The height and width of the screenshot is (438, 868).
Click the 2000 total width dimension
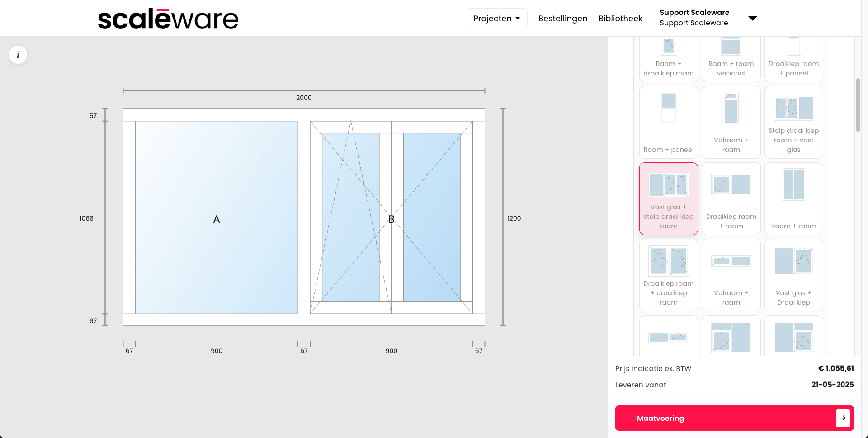[x=304, y=98]
